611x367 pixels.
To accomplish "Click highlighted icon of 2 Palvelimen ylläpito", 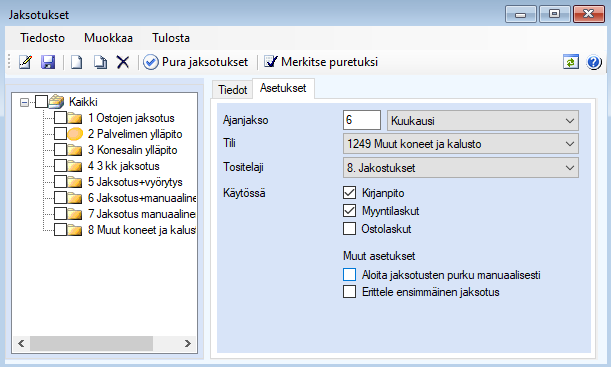I will click(75, 134).
